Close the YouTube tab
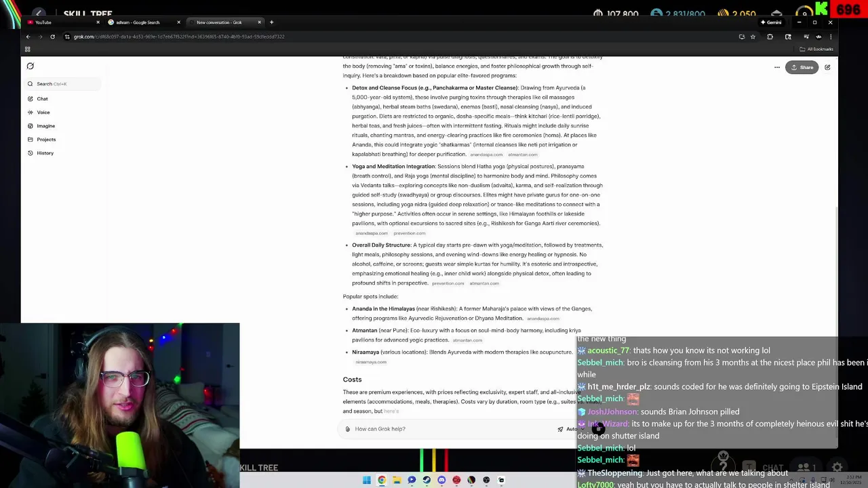 98,22
